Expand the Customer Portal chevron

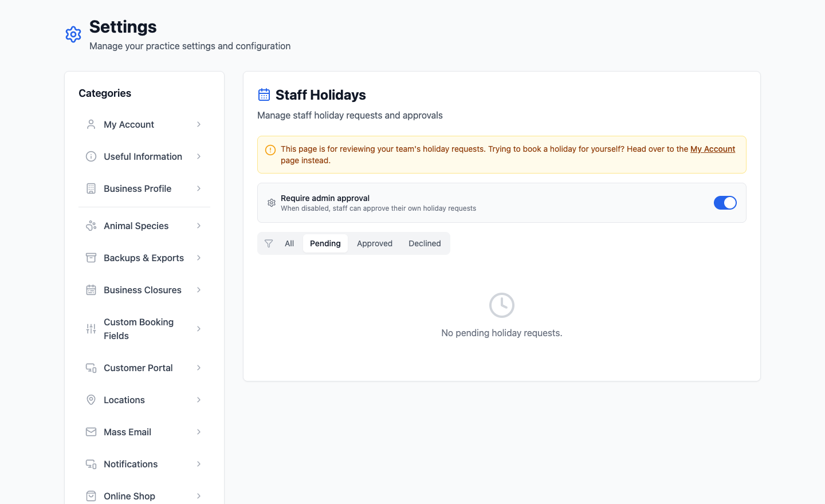(x=199, y=368)
